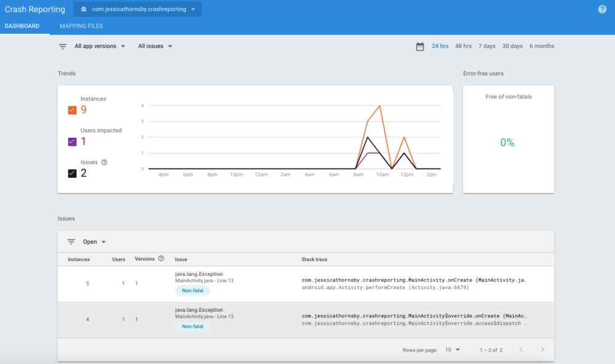Viewport: 615px width, 364px height.
Task: View crashes from the last 7 days
Action: [486, 45]
